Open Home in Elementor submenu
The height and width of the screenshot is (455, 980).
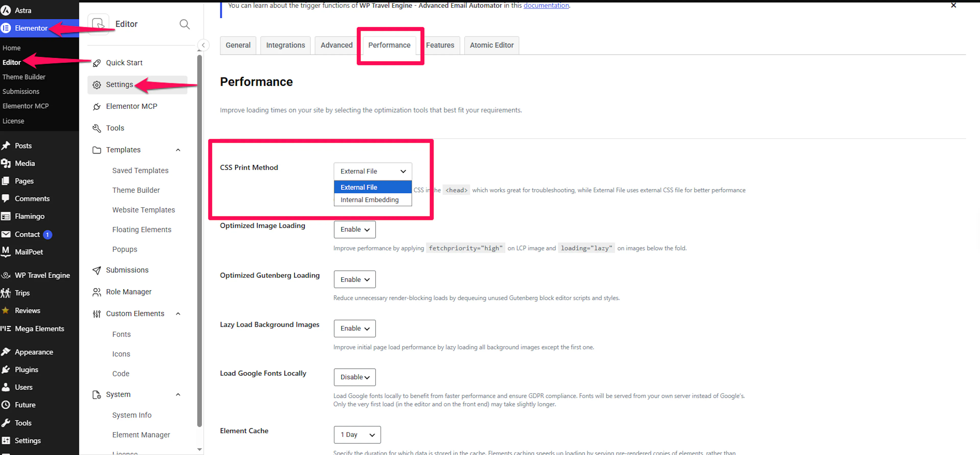pyautogui.click(x=11, y=48)
